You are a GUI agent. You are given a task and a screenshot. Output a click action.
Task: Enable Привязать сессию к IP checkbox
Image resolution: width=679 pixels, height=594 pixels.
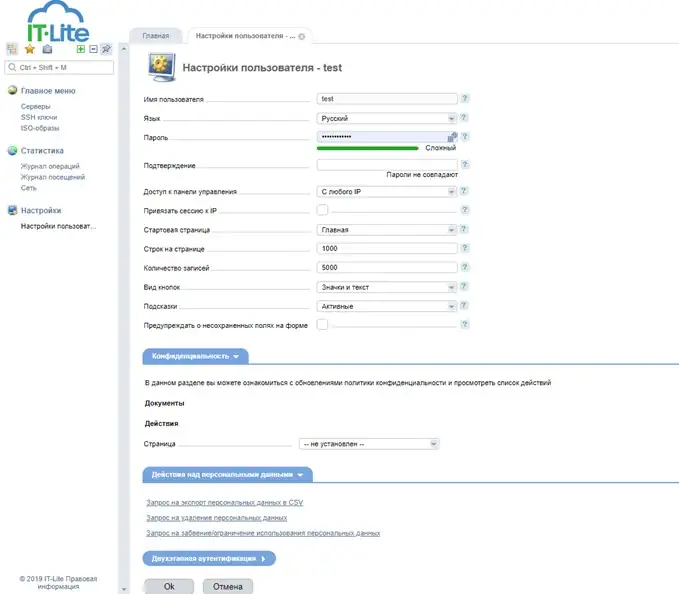[323, 211]
